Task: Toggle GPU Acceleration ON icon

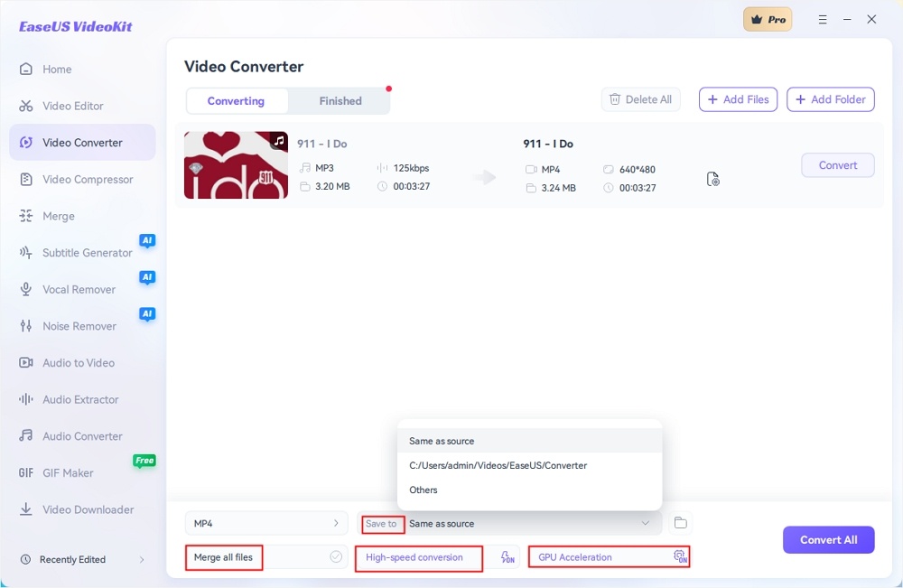Action: (x=680, y=556)
